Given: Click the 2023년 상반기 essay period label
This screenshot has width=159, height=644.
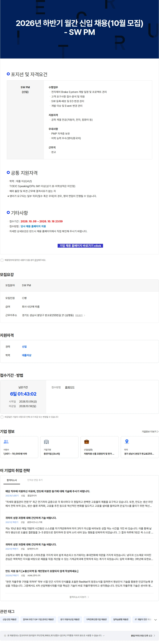Looking at the screenshot, I should (x=12, y=496).
